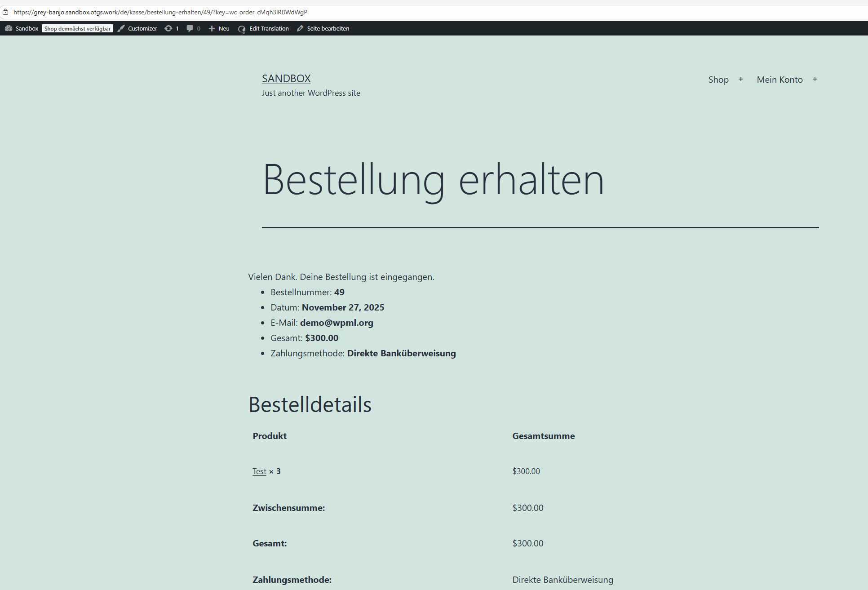The image size is (868, 590).
Task: Expand the Mein Konto submenu plus
Action: click(815, 80)
